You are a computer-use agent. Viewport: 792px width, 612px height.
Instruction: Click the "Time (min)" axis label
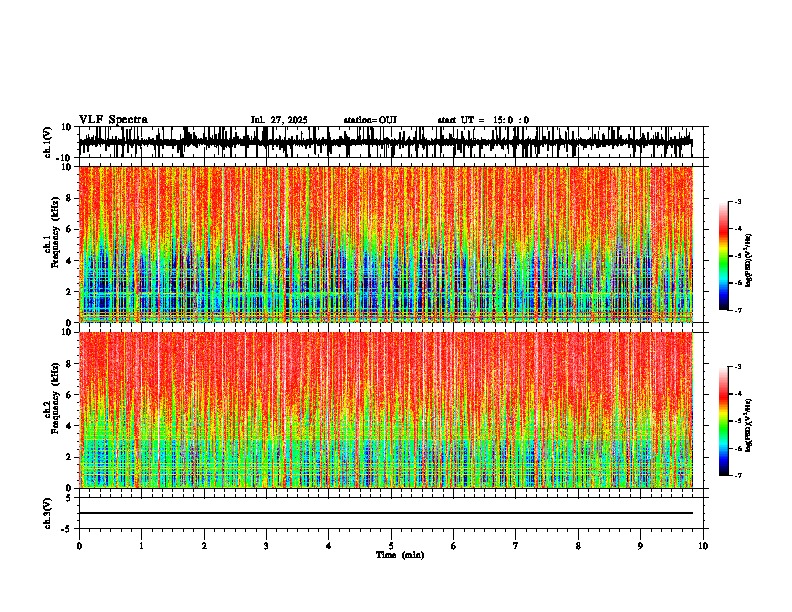click(400, 555)
